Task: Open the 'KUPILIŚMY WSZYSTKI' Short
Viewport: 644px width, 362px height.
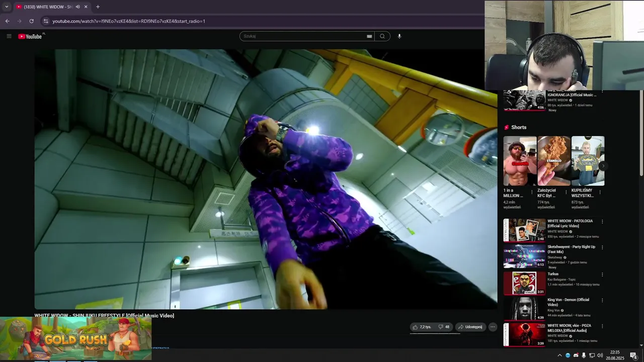Action: click(x=588, y=161)
